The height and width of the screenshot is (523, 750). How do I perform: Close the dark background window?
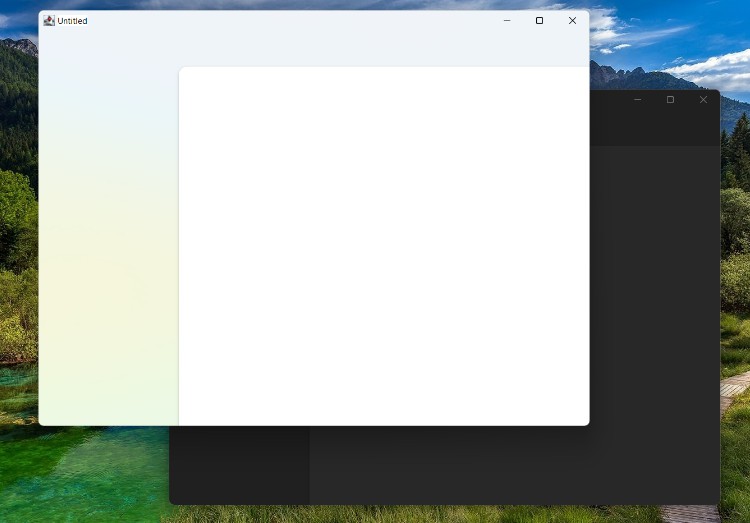click(x=703, y=100)
